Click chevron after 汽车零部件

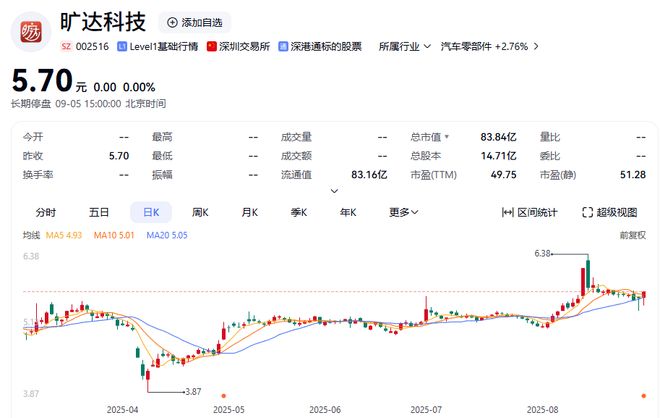click(536, 46)
